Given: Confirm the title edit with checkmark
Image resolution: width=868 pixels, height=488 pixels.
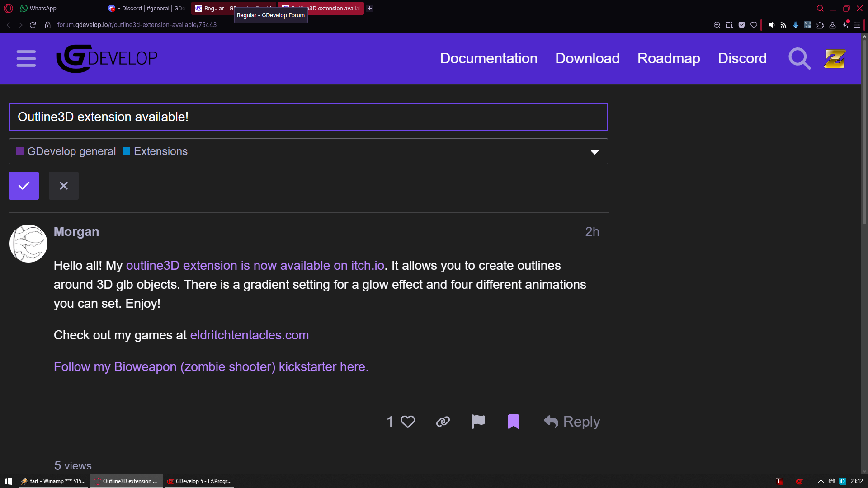Looking at the screenshot, I should point(24,186).
